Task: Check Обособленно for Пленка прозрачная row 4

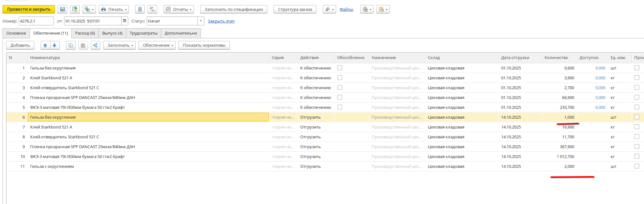Action: pyautogui.click(x=340, y=97)
